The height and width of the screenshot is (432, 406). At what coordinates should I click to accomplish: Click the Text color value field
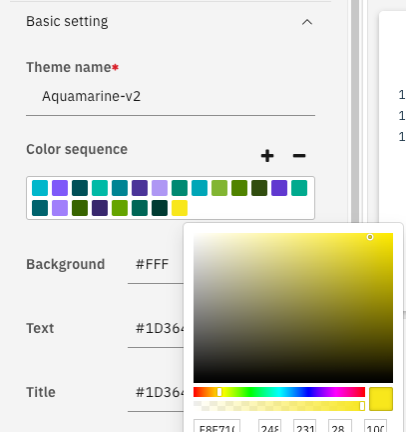click(x=156, y=329)
